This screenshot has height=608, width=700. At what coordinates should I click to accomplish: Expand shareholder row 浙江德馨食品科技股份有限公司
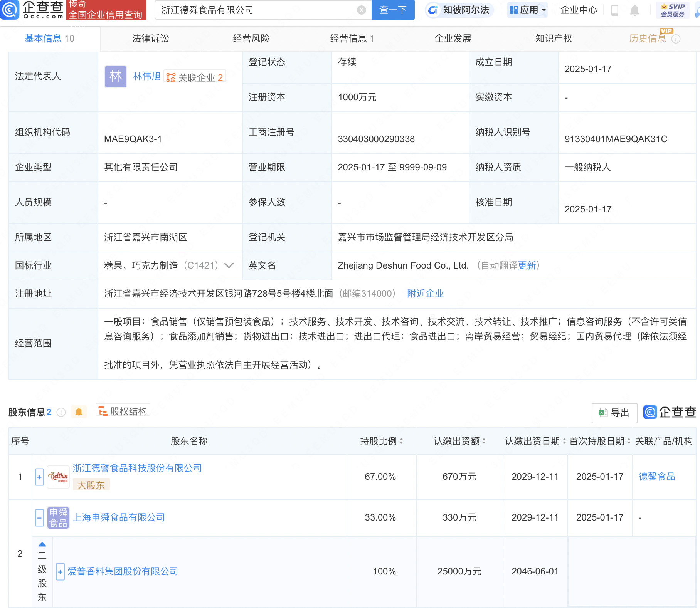pyautogui.click(x=39, y=477)
